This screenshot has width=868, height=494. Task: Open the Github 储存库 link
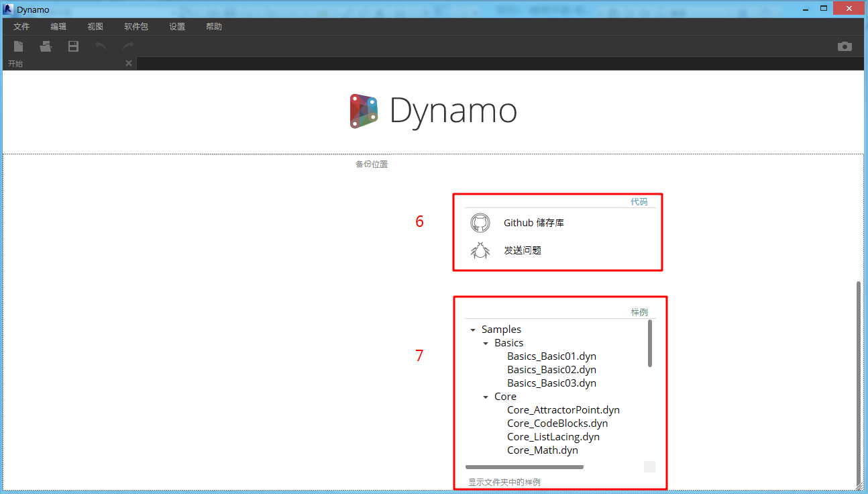tap(534, 223)
